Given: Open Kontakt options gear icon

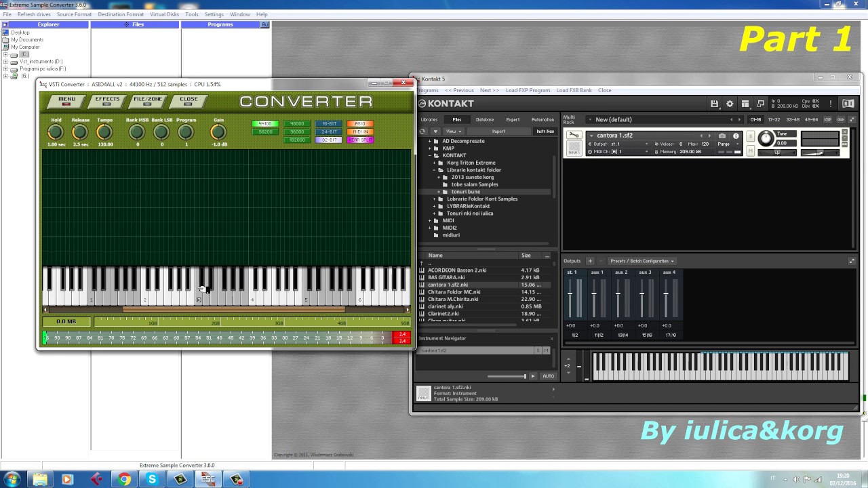Looking at the screenshot, I should (730, 104).
